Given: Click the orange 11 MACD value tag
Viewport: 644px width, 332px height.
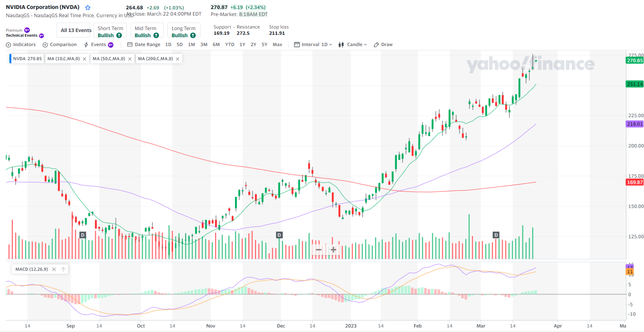Looking at the screenshot, I should [630, 271].
